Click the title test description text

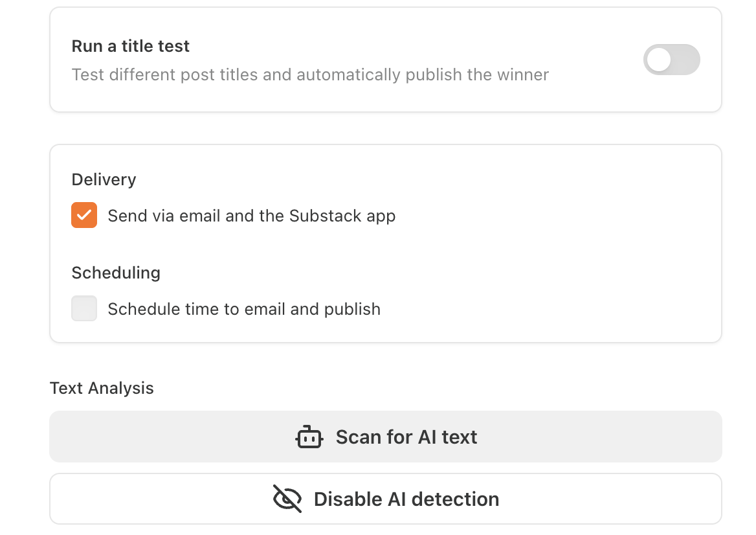point(310,74)
